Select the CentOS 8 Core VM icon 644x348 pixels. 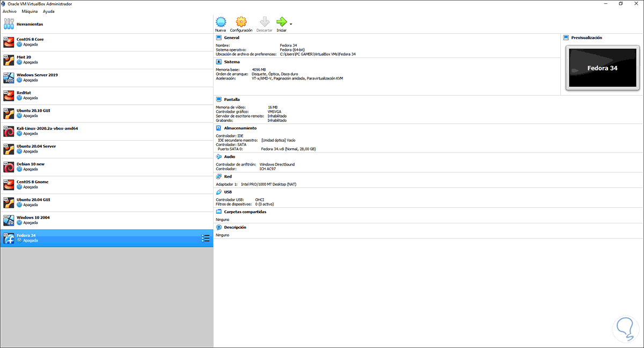point(9,42)
